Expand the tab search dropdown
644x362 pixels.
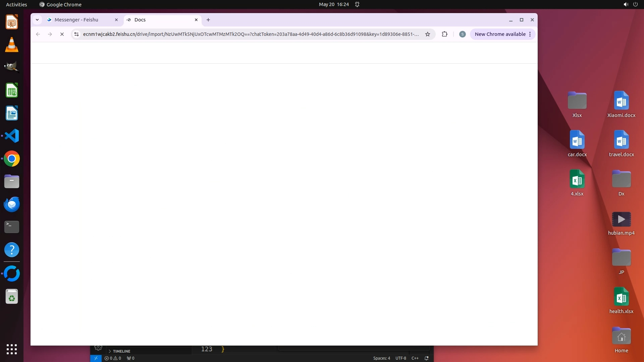(x=37, y=20)
